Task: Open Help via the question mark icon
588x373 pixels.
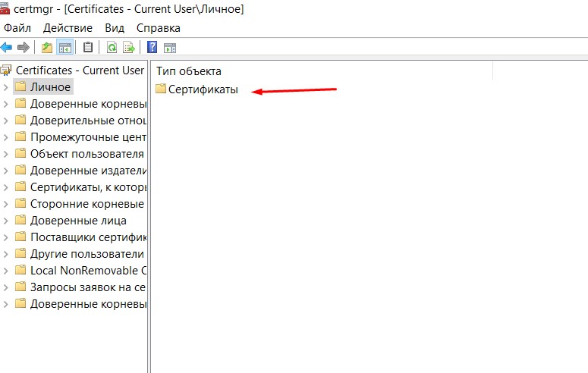Action: click(x=152, y=47)
